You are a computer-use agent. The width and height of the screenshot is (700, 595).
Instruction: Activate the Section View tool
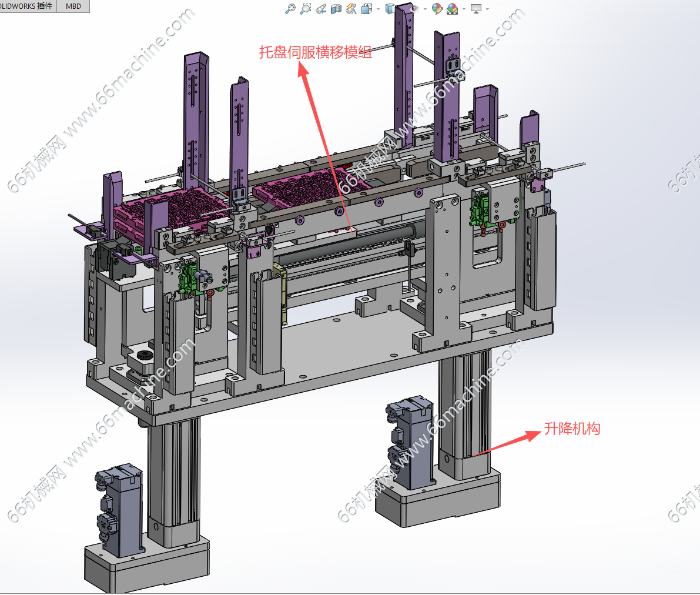pyautogui.click(x=336, y=8)
